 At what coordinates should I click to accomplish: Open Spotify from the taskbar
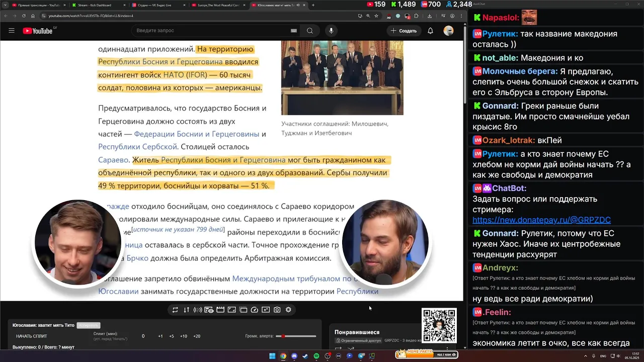click(316, 356)
